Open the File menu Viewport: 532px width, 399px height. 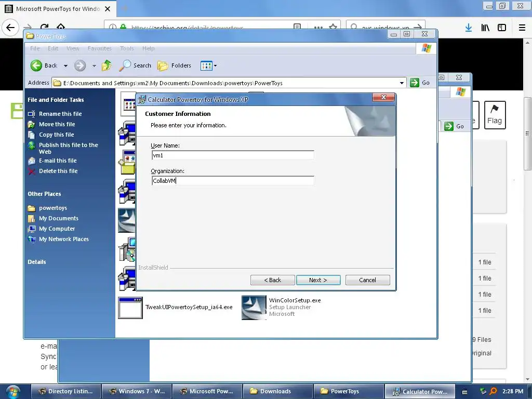click(x=35, y=48)
